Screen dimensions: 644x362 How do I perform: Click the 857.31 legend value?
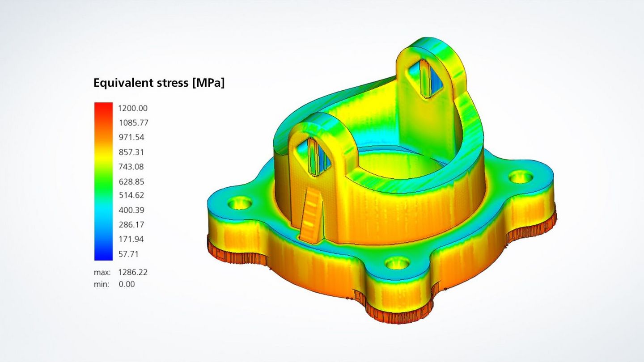(x=131, y=152)
